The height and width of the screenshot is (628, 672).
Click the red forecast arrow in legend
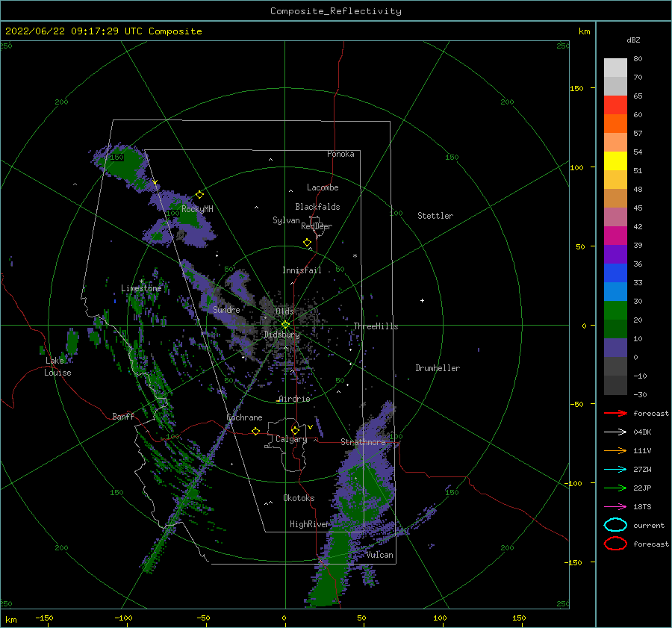tap(615, 413)
